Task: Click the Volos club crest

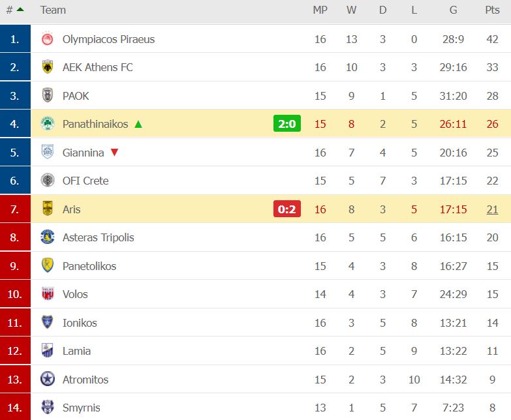Action: pyautogui.click(x=47, y=294)
